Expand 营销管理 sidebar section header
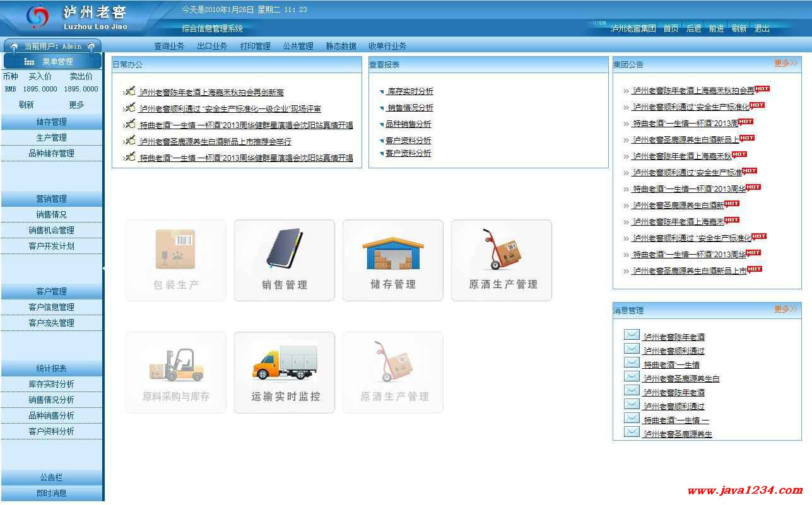Viewport: 812px width, 505px height. 51,199
